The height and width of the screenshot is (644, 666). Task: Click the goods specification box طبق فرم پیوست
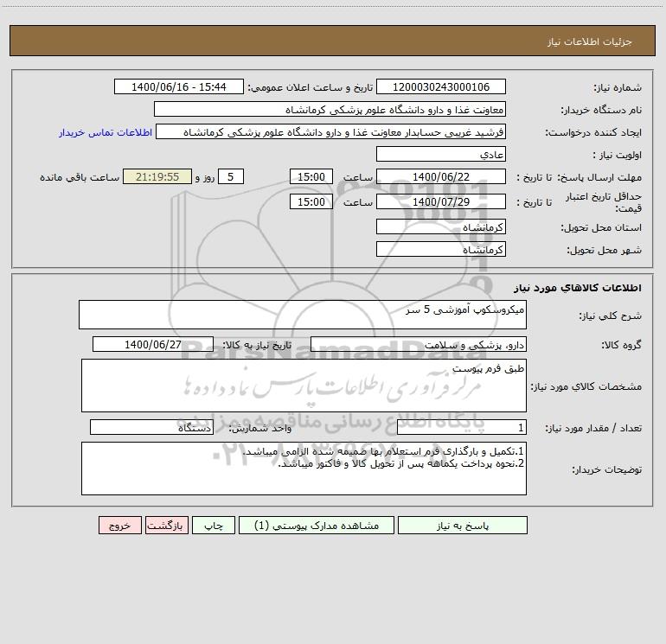tap(304, 386)
